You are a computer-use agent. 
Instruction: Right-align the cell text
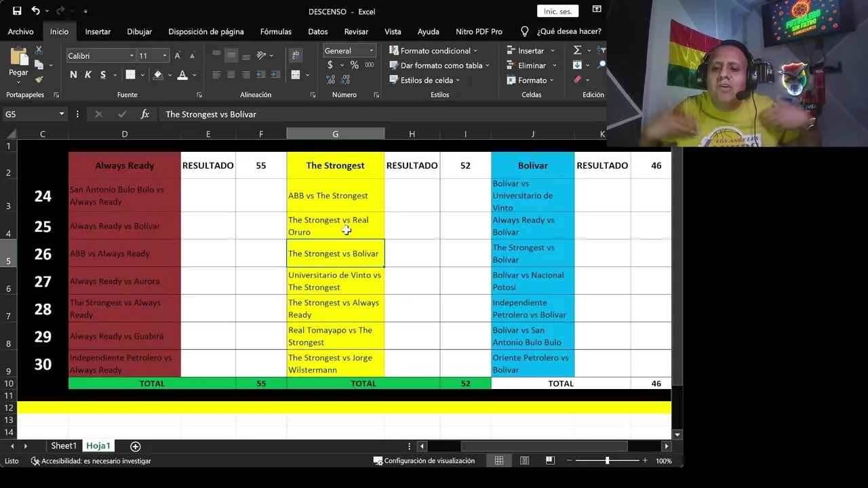coord(246,75)
